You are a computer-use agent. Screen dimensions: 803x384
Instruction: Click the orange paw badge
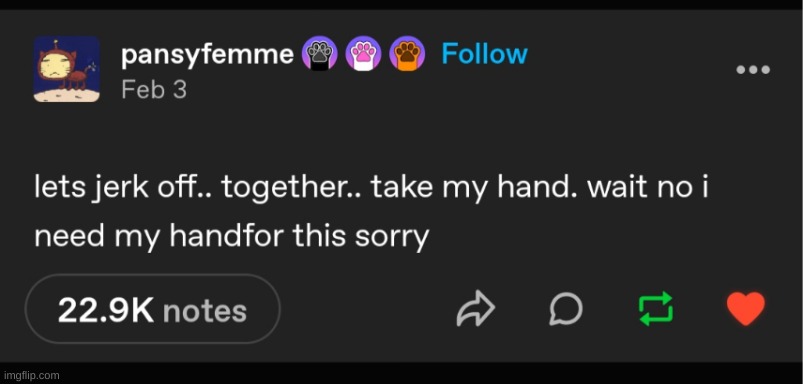tap(407, 53)
